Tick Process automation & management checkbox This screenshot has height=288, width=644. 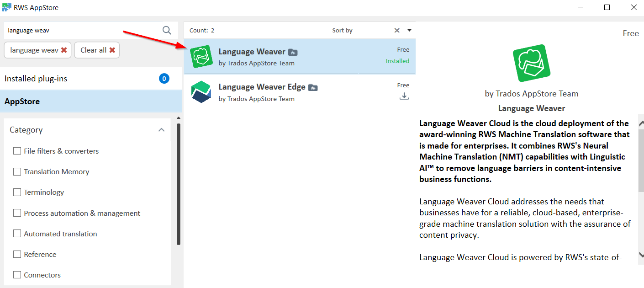(x=17, y=213)
